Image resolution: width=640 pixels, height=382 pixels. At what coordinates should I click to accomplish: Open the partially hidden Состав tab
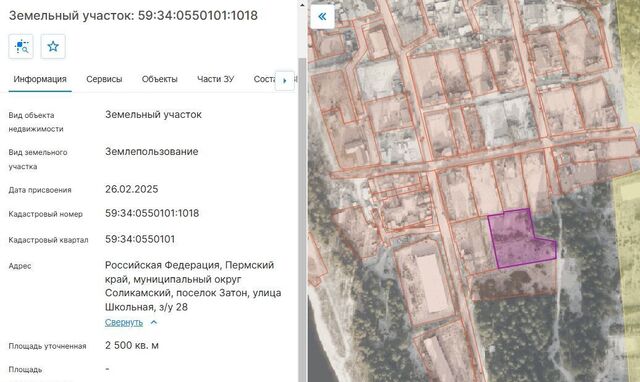click(264, 79)
